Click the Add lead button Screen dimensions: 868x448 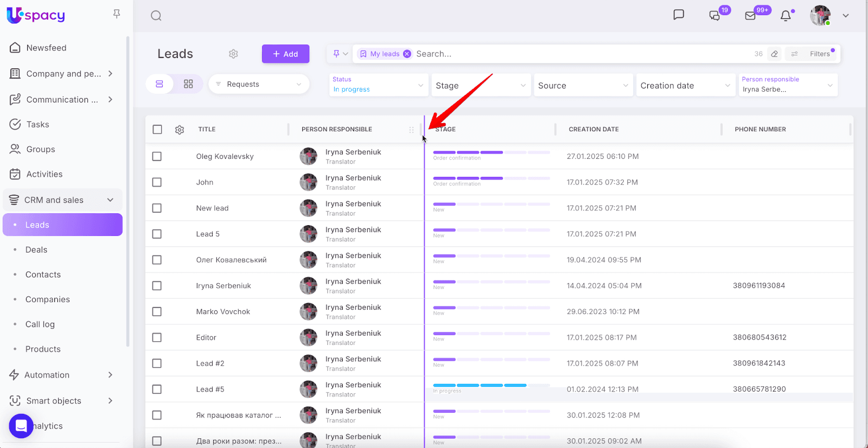pos(285,54)
